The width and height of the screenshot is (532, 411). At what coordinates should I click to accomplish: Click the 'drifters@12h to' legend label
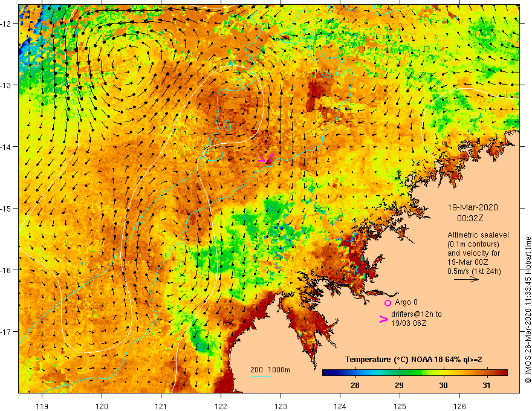(x=417, y=314)
